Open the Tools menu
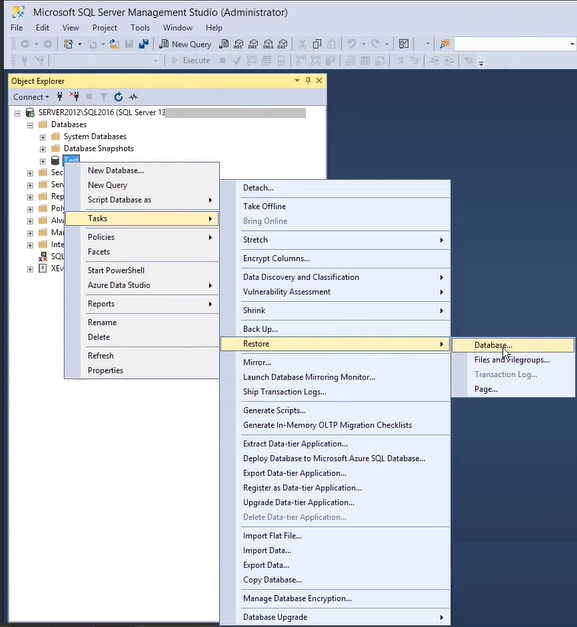Viewport: 577px width, 627px height. (x=140, y=28)
